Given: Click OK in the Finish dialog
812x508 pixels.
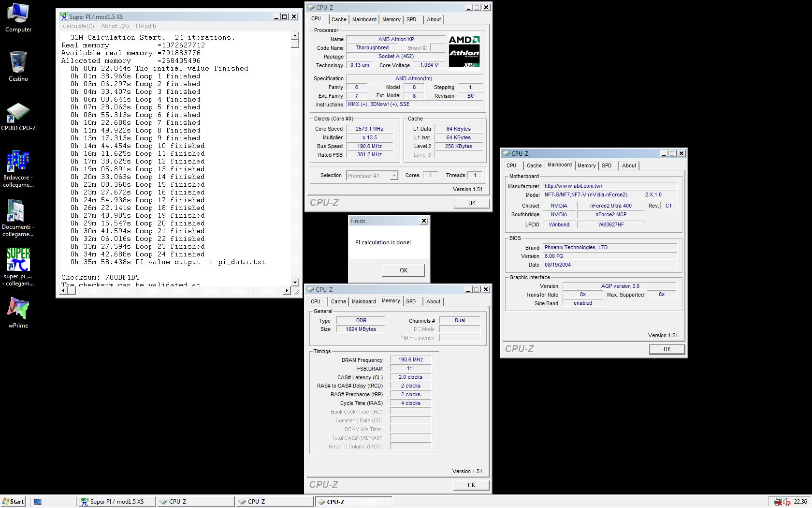Looking at the screenshot, I should coord(404,270).
